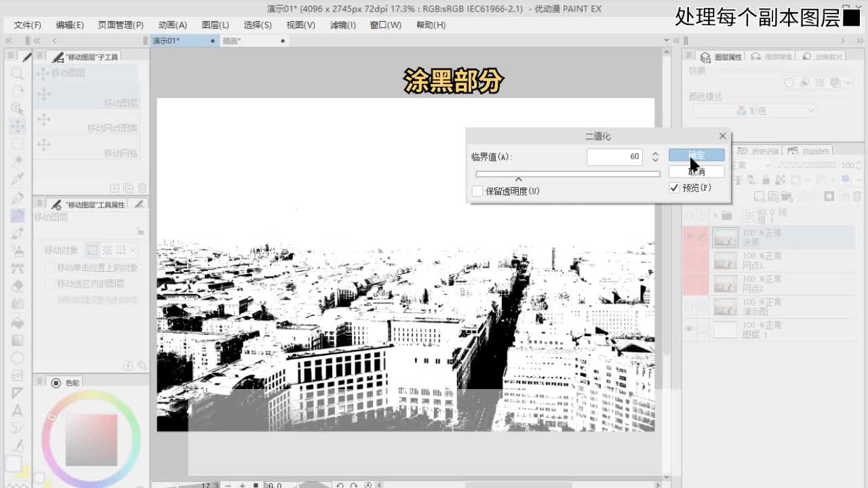Toggle visibility of 演示图 layer
The image size is (868, 488).
pos(689,307)
